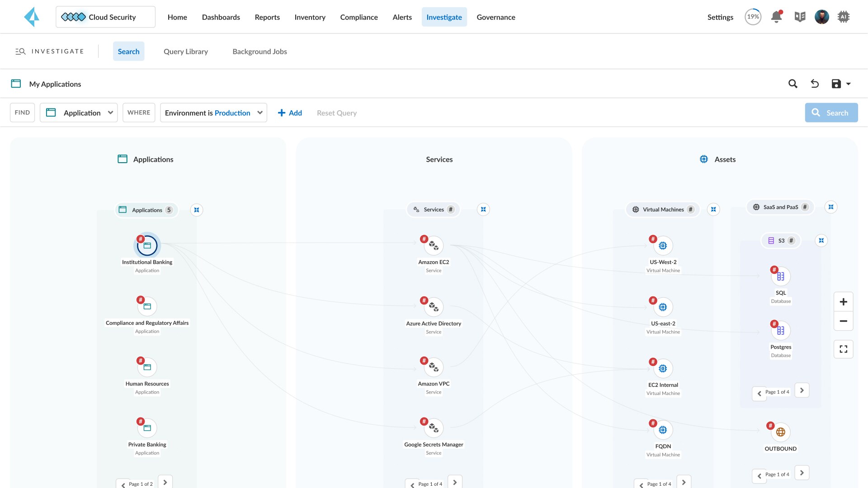Click the documentation book icon
This screenshot has height=488, width=868.
pos(800,16)
